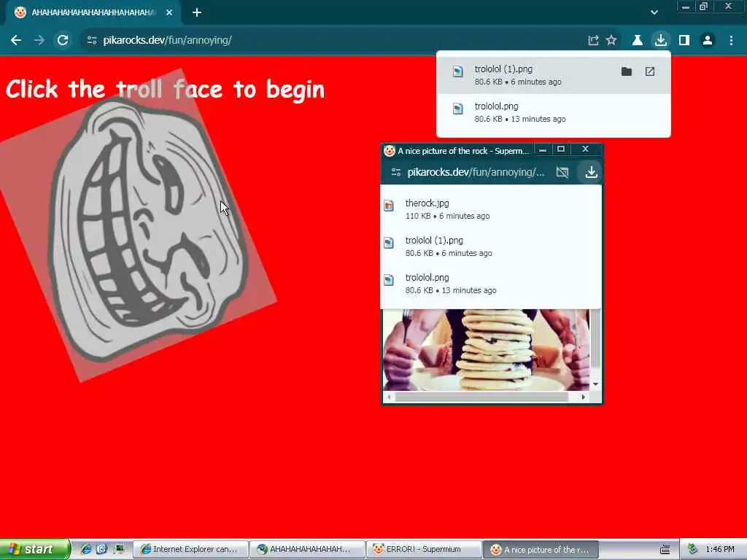
Task: Bookmark this page with the star icon
Action: (x=611, y=41)
